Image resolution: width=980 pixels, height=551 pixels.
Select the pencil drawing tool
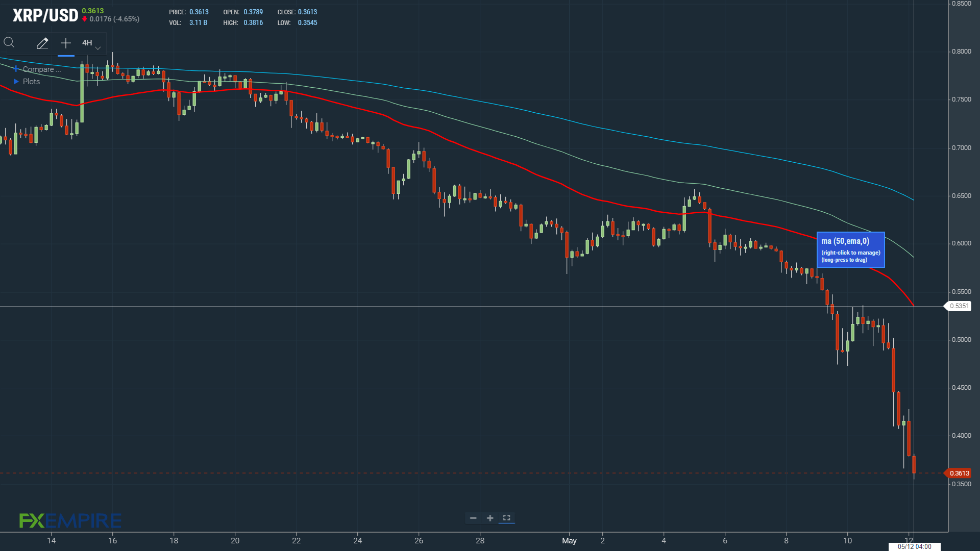tap(42, 43)
